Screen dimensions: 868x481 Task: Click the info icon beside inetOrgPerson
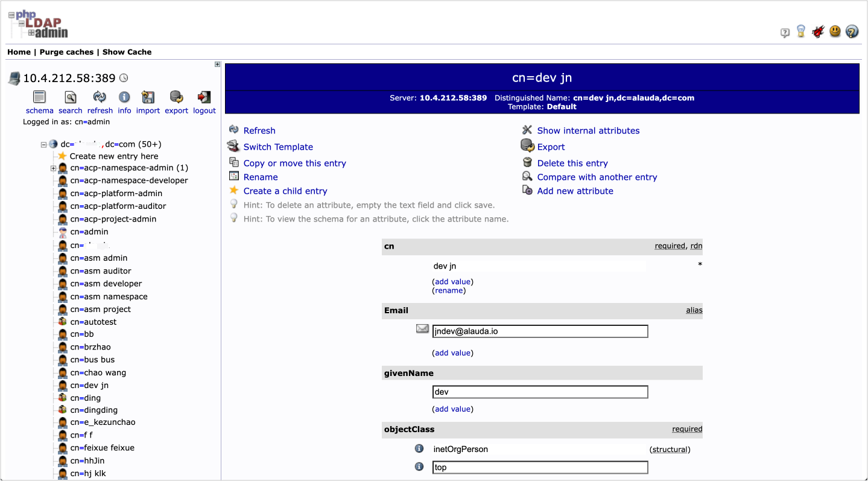coord(419,449)
